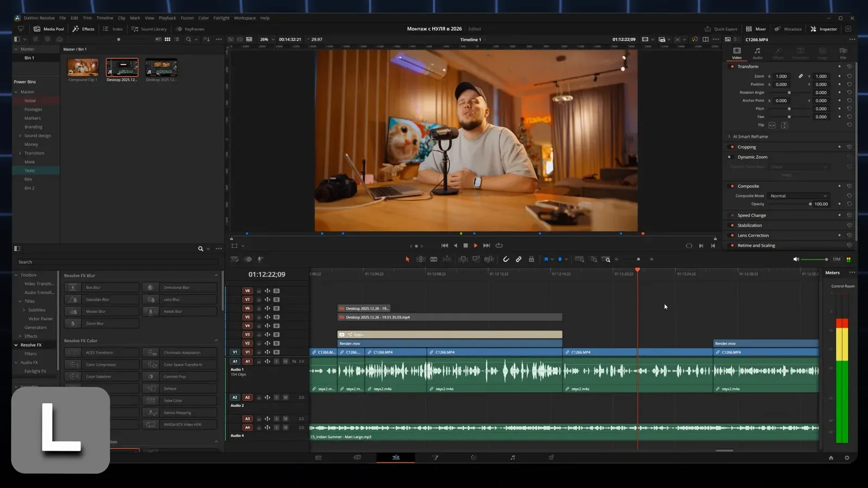Search the Media Pool magnifier icon
The height and width of the screenshot is (488, 868).
188,39
